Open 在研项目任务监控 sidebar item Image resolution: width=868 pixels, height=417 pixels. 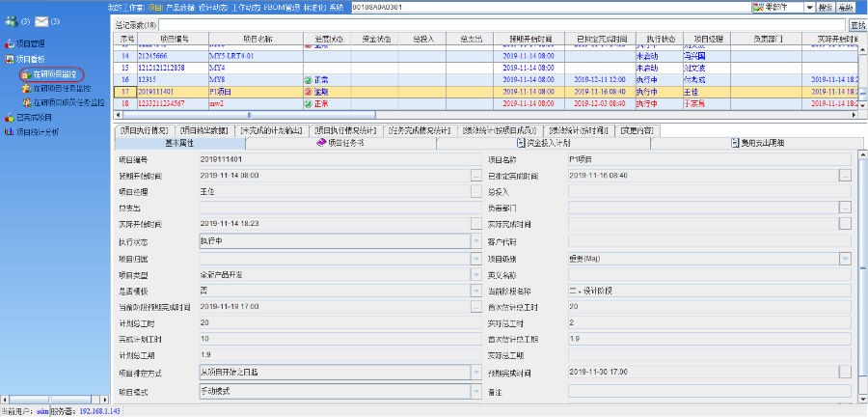64,88
